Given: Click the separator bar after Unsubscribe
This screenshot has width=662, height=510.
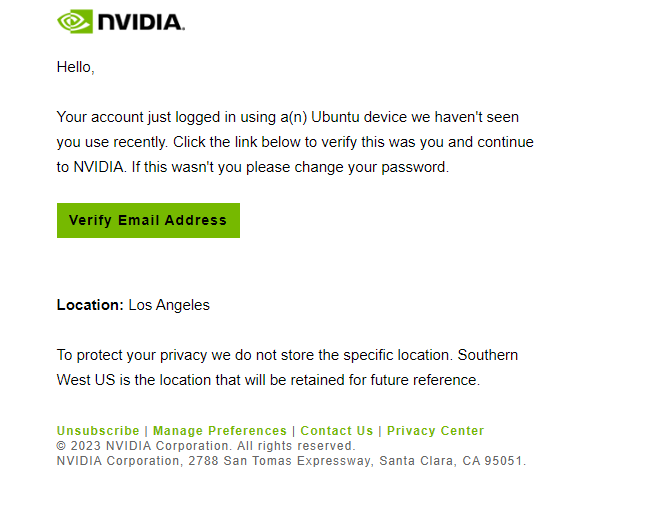Looking at the screenshot, I should pyautogui.click(x=146, y=431).
